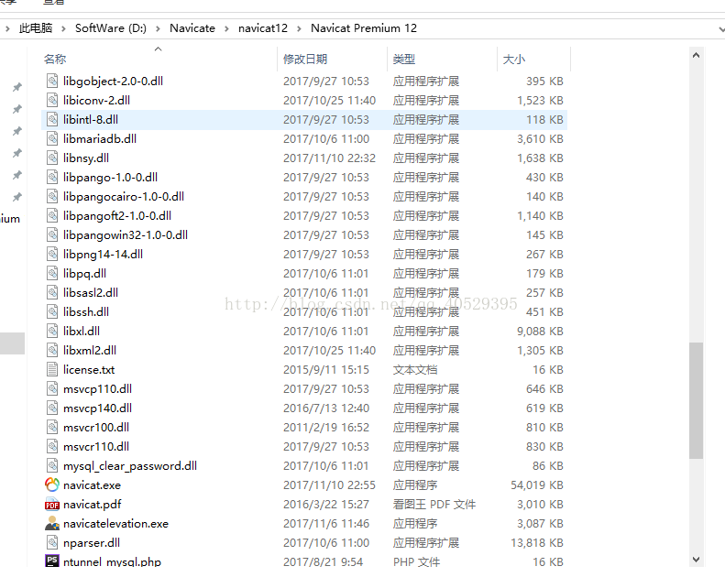The width and height of the screenshot is (725, 588).
Task: Click the libsasl2.dll file icon
Action: 52,293
